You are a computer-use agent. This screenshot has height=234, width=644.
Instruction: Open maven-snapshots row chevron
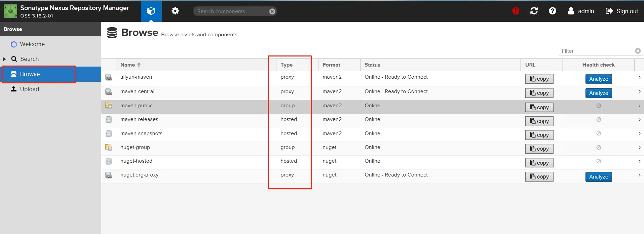tap(639, 133)
